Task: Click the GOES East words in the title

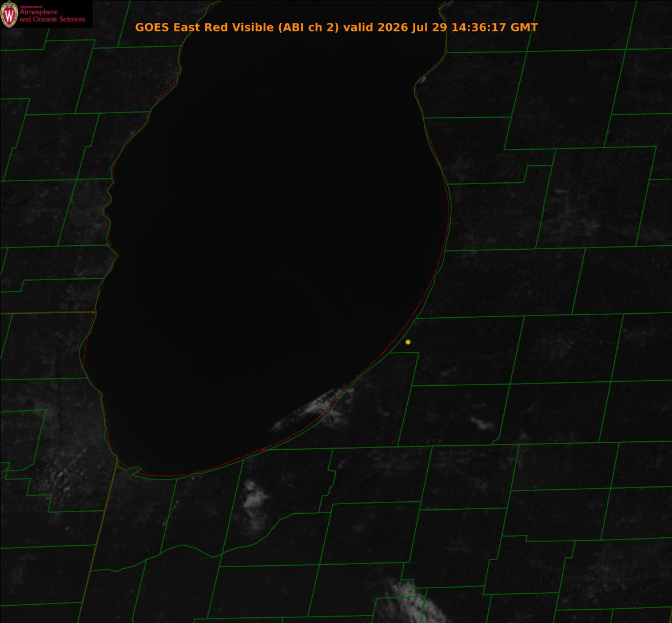Action: click(x=168, y=27)
